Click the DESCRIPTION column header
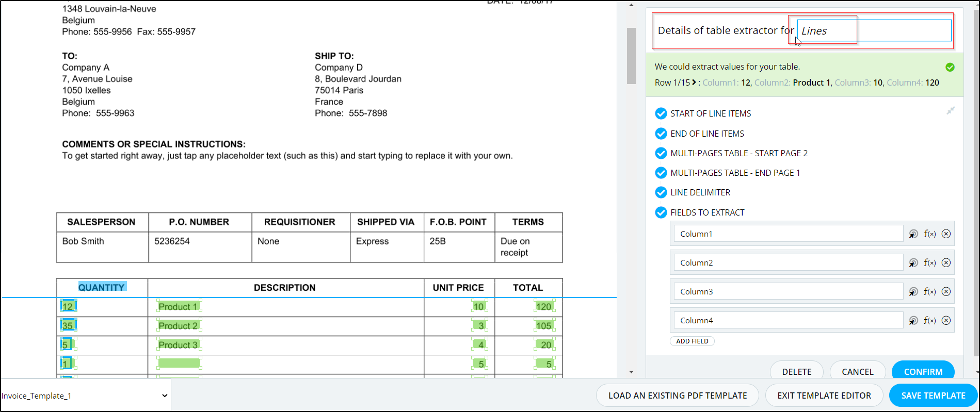980x412 pixels. click(x=285, y=288)
